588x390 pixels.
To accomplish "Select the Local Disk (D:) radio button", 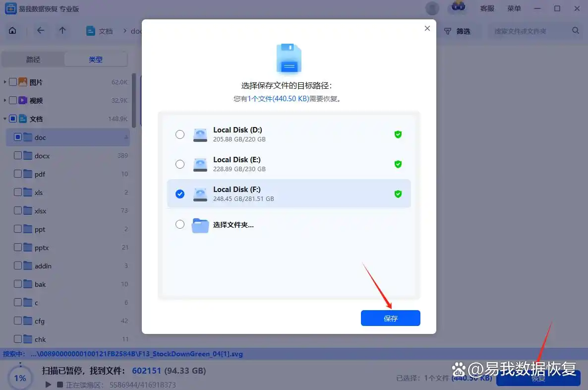I will pyautogui.click(x=180, y=134).
